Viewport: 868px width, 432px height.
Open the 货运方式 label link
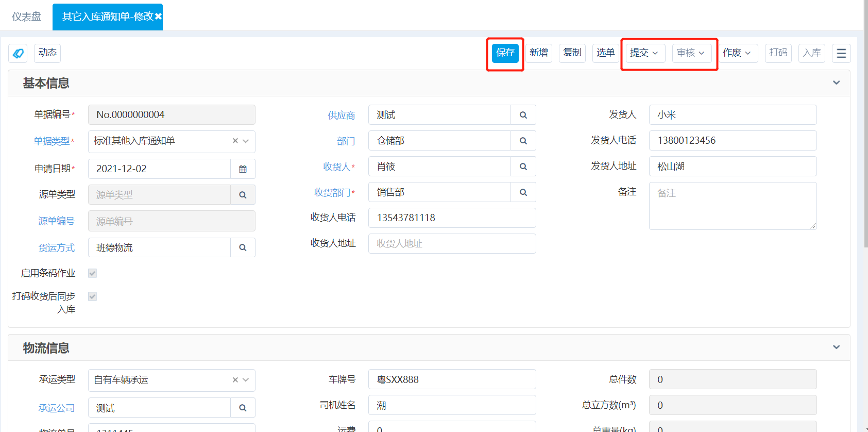tap(57, 248)
